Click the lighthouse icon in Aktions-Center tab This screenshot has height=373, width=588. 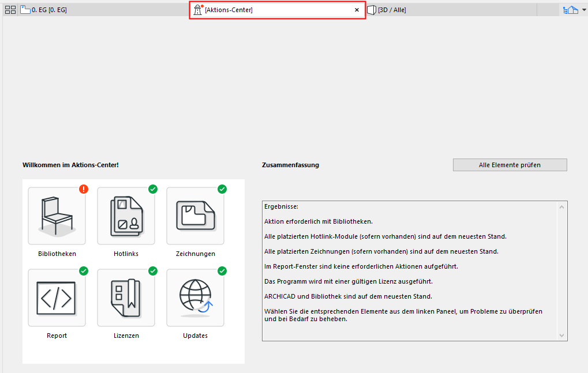(197, 10)
